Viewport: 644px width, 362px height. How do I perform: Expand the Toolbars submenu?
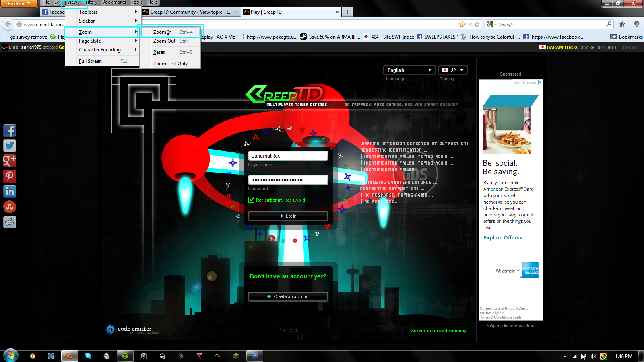(103, 12)
